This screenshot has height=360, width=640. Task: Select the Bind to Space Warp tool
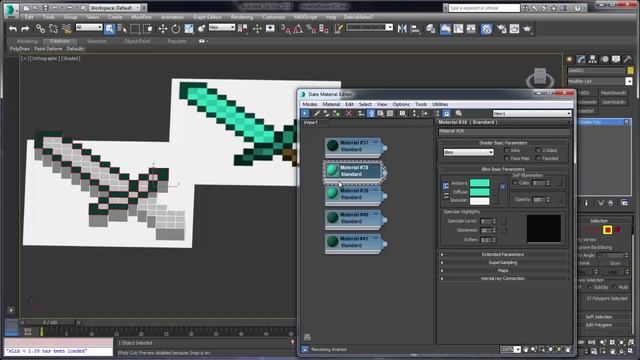67,29
